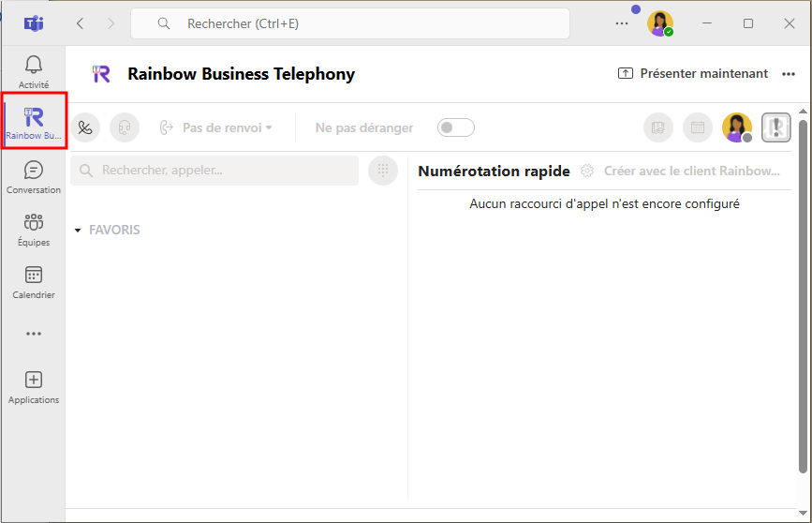This screenshot has width=812, height=523.
Task: Open the Calendrier view
Action: coord(33,280)
